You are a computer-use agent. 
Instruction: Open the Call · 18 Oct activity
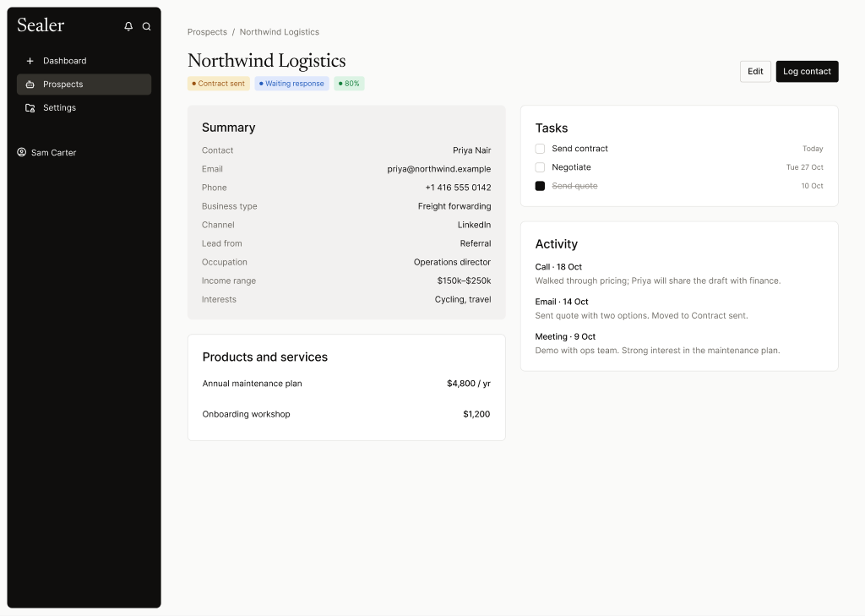558,267
